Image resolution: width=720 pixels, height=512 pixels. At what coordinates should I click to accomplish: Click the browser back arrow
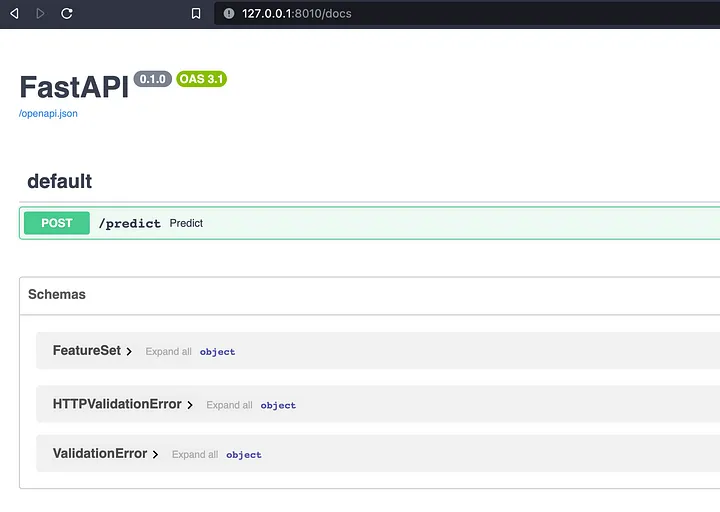(x=14, y=14)
